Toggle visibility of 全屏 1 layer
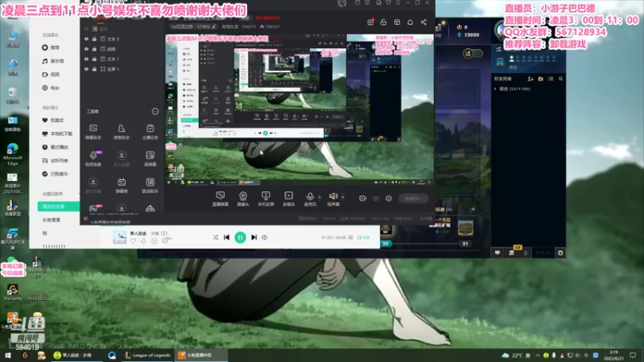This screenshot has height=362, width=644. coord(86,69)
